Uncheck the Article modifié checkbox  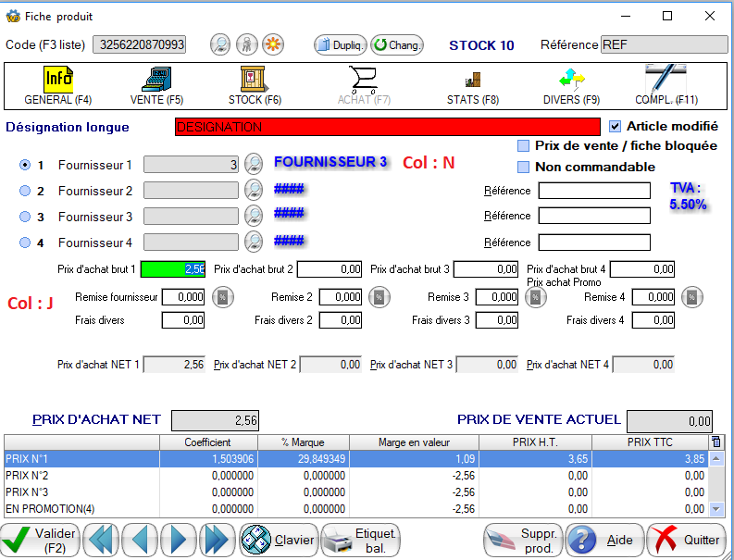click(x=616, y=126)
